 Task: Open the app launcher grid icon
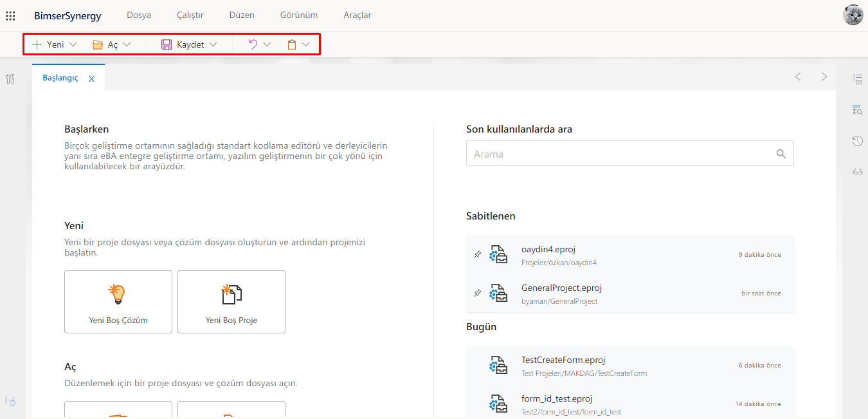point(10,15)
